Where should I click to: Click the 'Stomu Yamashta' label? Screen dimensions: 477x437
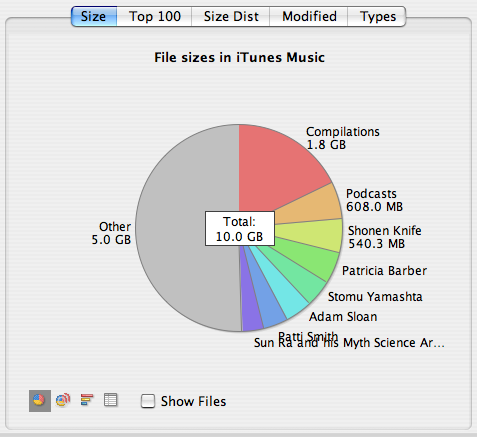375,297
